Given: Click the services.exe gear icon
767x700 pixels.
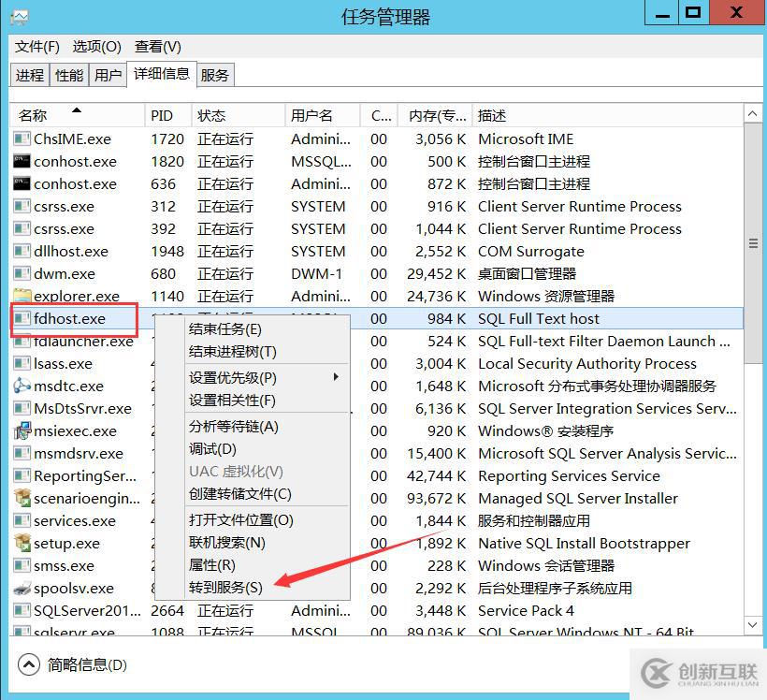Looking at the screenshot, I should [x=21, y=520].
